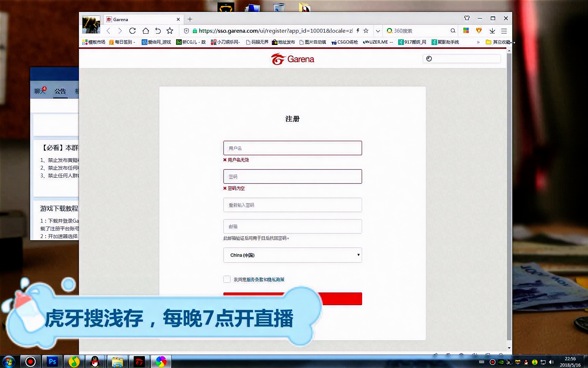Click the skin shirt icon in title bar
Viewport: 588px width, 368px height.
pos(467,18)
